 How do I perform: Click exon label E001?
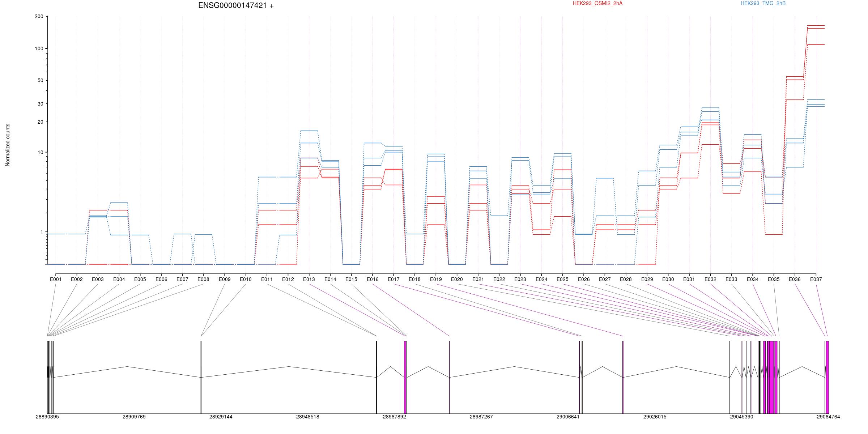pyautogui.click(x=56, y=279)
